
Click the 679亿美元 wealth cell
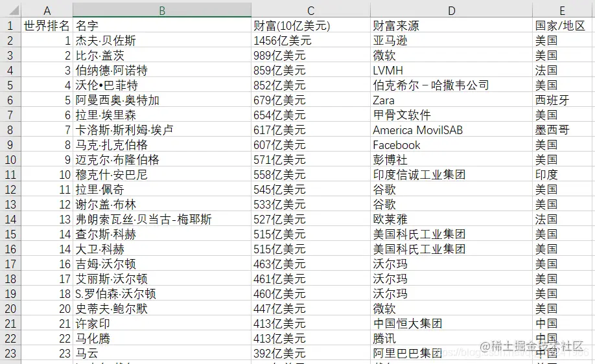310,100
